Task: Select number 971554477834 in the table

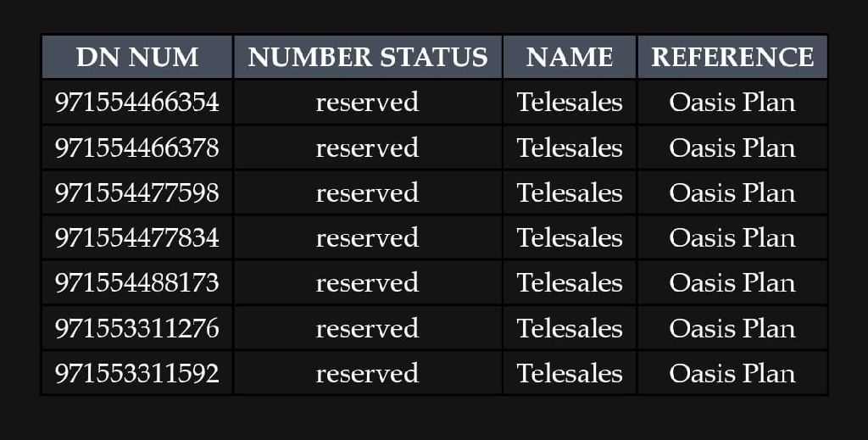Action: tap(136, 237)
